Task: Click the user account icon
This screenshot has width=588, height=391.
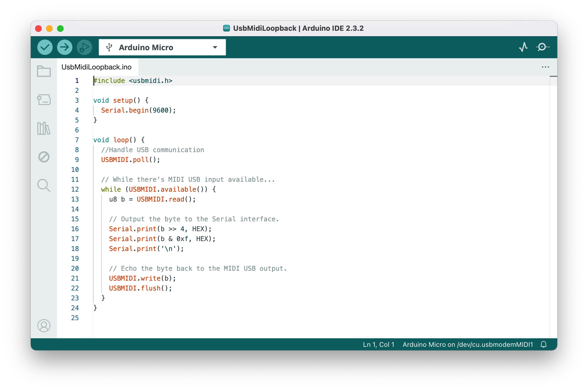Action: pos(44,326)
